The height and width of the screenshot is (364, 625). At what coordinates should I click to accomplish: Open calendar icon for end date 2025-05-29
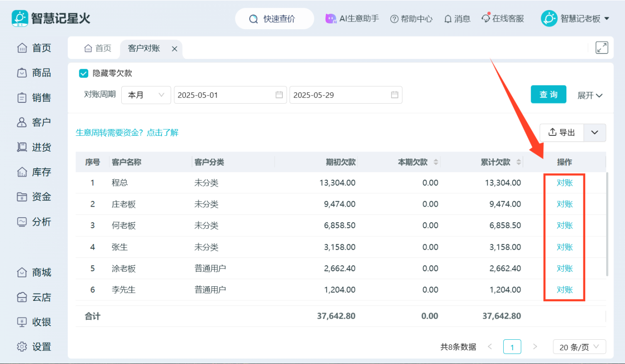(394, 95)
